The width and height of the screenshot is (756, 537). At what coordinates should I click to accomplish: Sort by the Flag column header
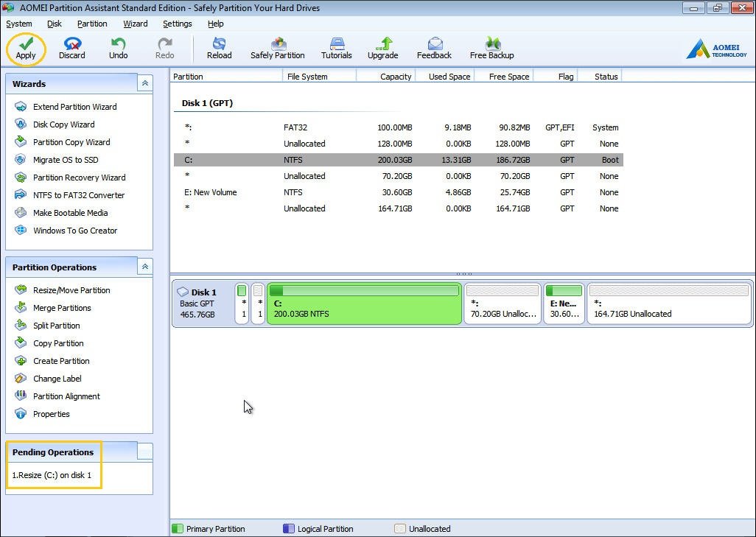click(555, 76)
